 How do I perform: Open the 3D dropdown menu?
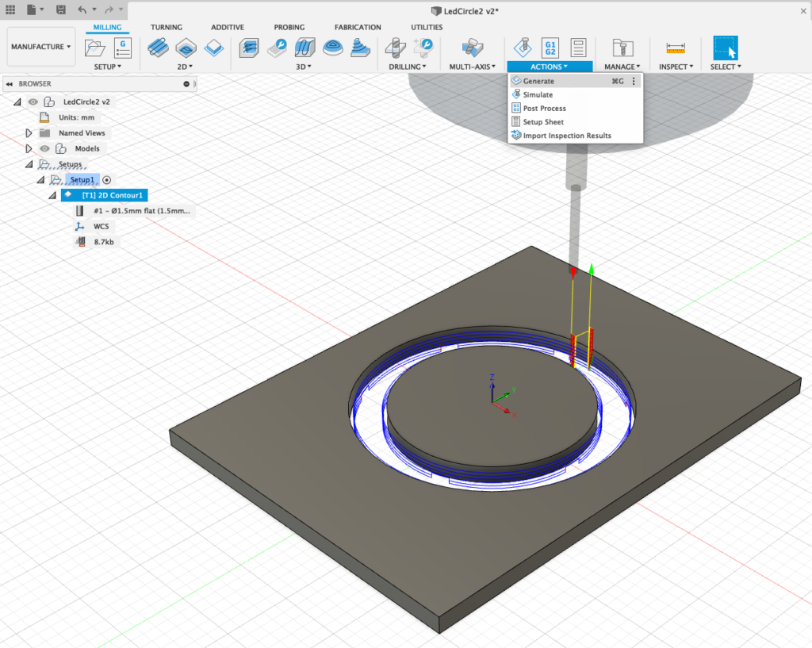pos(304,67)
